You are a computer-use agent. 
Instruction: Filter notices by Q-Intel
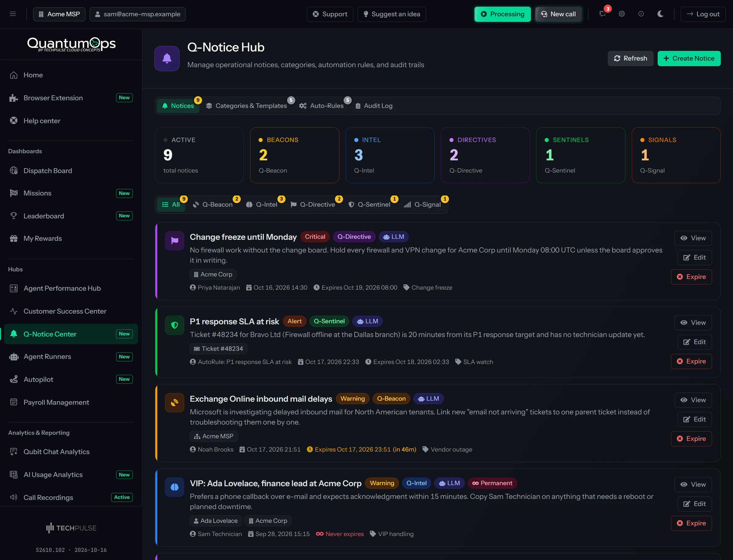point(262,204)
